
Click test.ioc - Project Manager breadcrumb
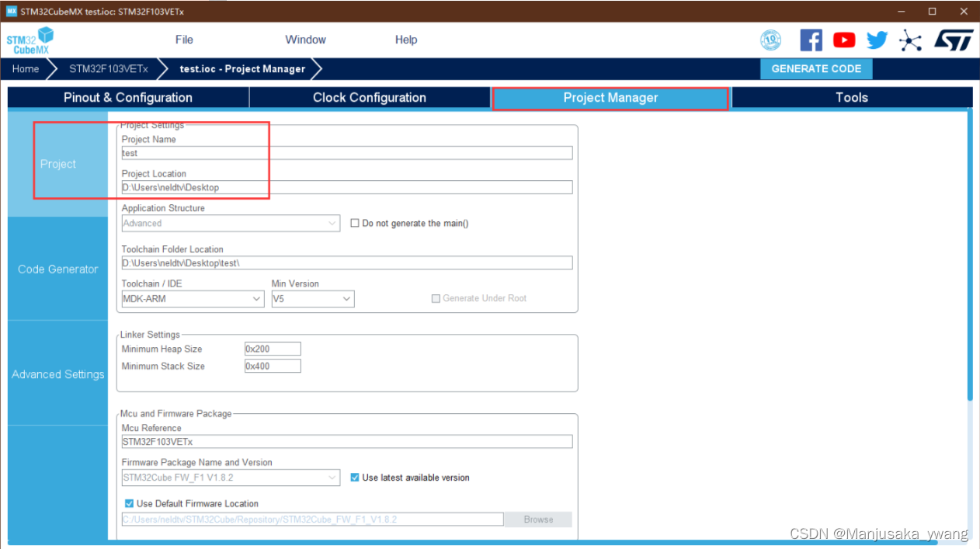click(243, 68)
